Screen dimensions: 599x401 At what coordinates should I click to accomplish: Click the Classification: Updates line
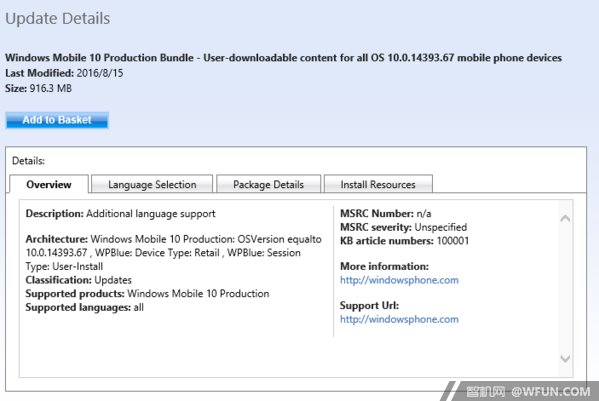click(79, 280)
